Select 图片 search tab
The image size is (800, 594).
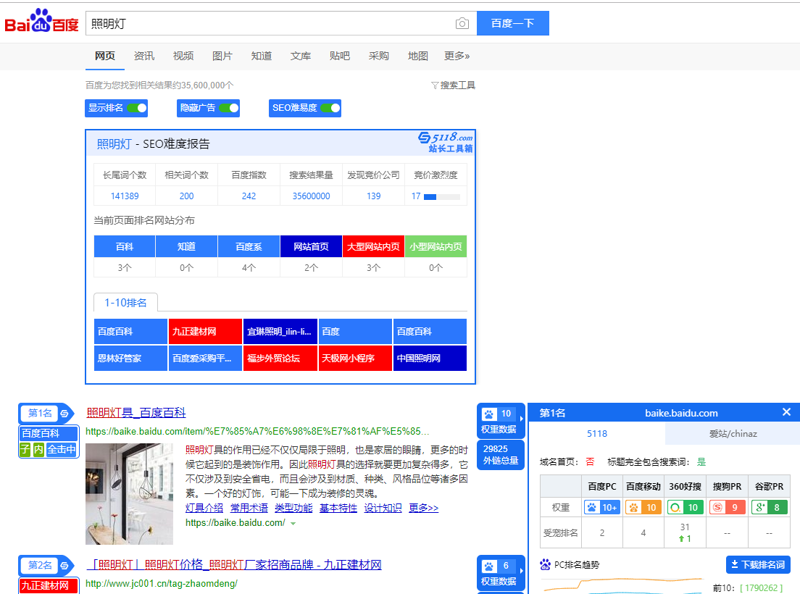[222, 56]
